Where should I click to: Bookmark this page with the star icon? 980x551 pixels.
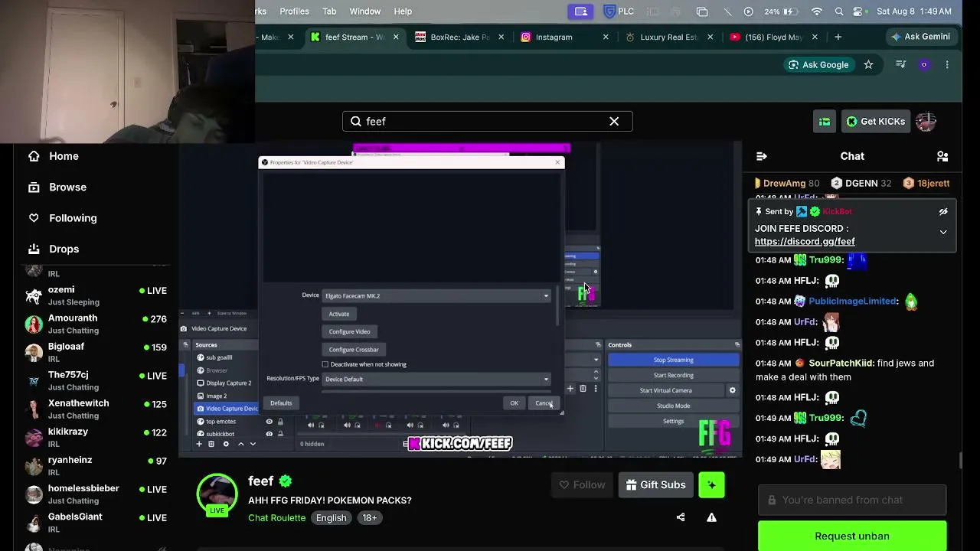click(868, 65)
